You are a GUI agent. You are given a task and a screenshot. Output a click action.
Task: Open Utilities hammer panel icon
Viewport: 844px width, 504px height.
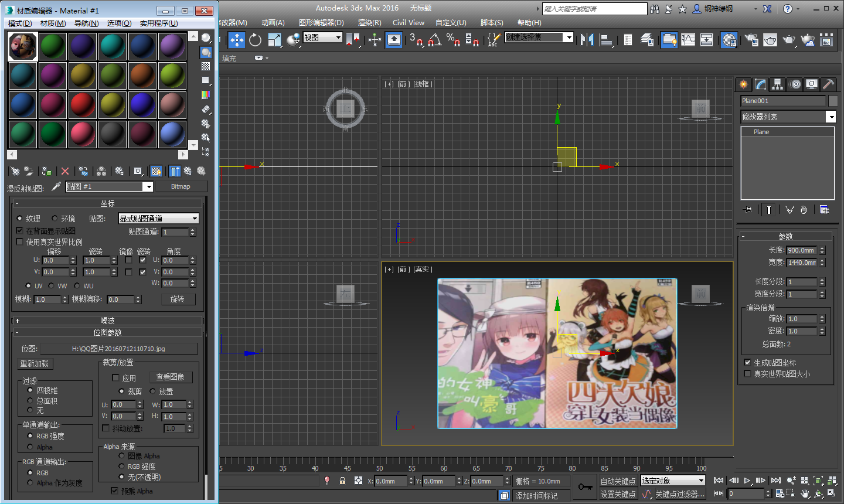828,84
